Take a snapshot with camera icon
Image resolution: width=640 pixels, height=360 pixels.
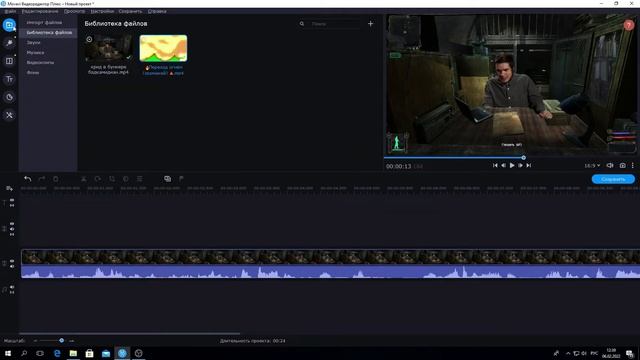pyautogui.click(x=622, y=165)
